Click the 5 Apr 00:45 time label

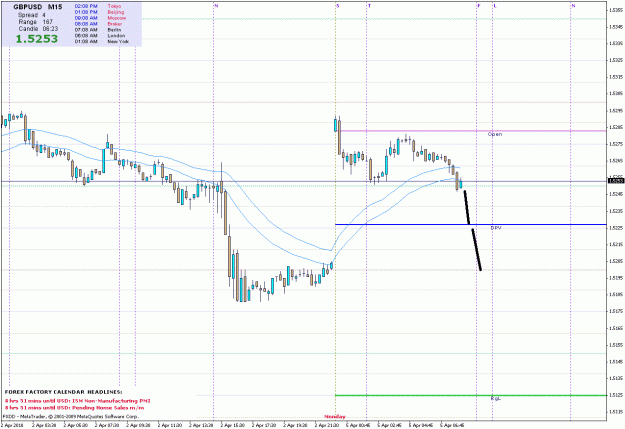358,425
